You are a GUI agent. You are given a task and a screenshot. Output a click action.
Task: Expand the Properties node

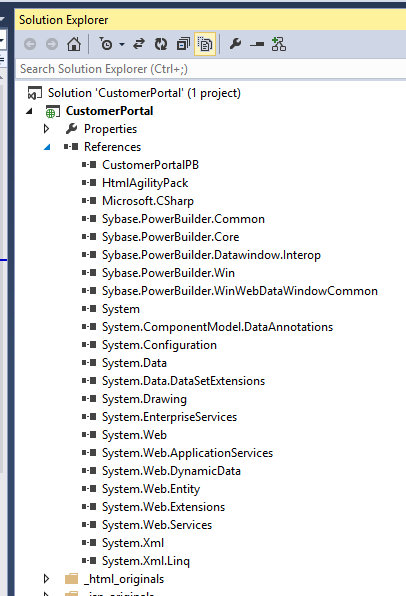[x=46, y=129]
